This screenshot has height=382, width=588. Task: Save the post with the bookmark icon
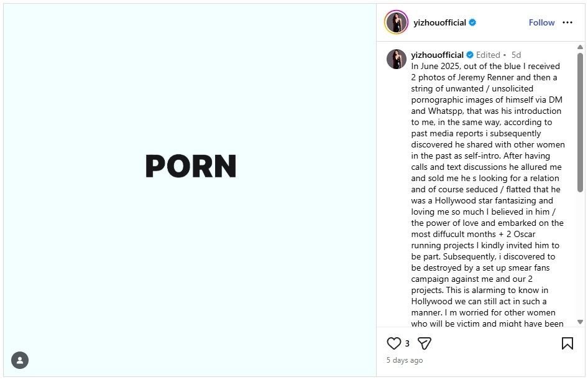[567, 343]
